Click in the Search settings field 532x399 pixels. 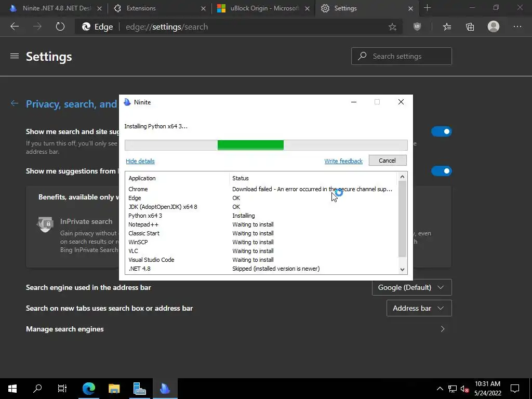click(x=402, y=56)
